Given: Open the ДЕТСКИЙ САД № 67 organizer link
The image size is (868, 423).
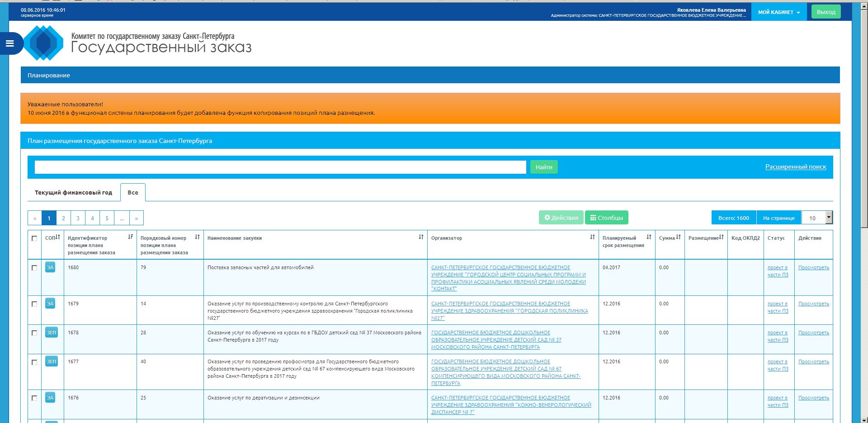Looking at the screenshot, I should tap(506, 372).
